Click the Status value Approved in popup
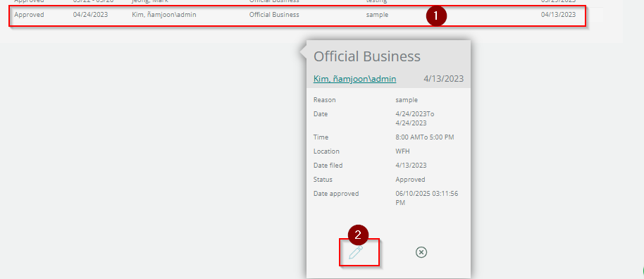This screenshot has height=279, width=644. point(410,180)
